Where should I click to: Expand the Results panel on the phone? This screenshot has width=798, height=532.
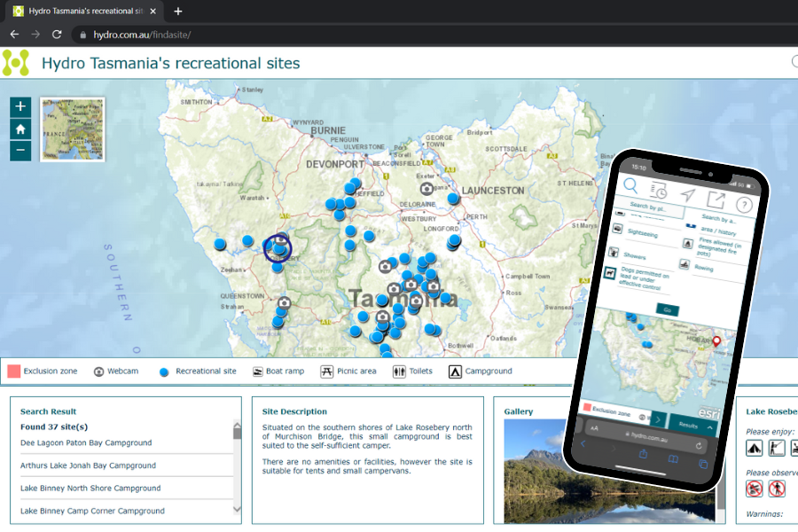[694, 425]
